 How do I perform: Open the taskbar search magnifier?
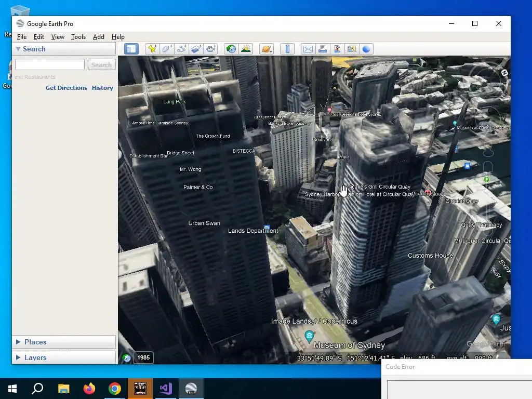pos(37,389)
